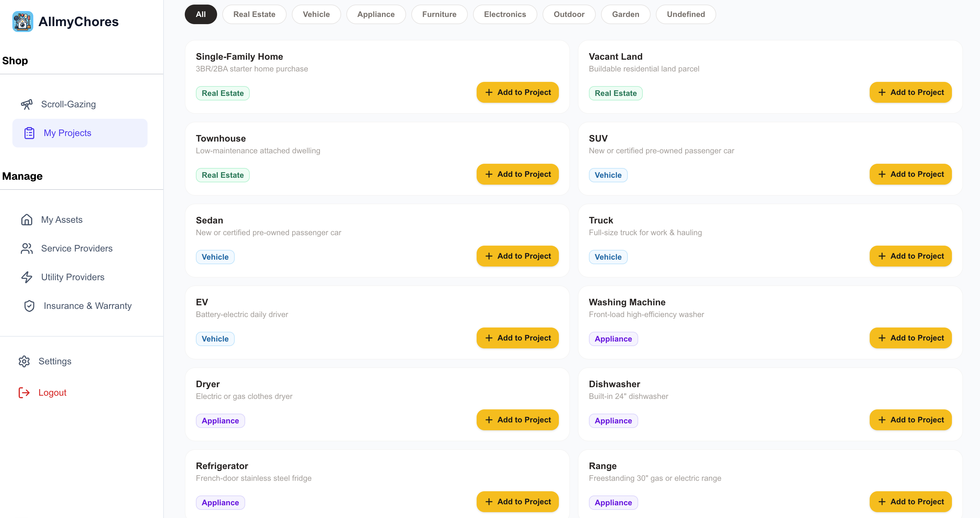Filter by Appliance category pill
980x518 pixels.
[376, 14]
